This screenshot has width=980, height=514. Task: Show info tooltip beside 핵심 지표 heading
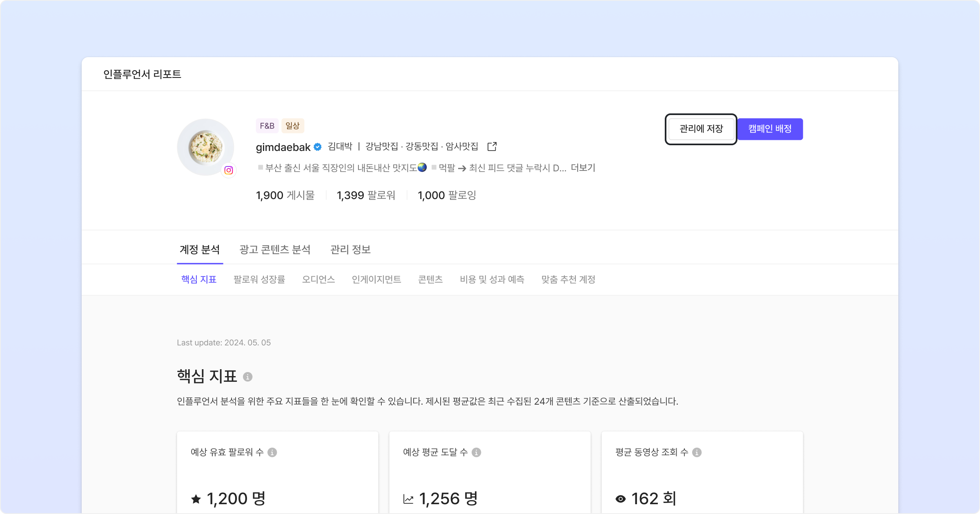(x=247, y=377)
